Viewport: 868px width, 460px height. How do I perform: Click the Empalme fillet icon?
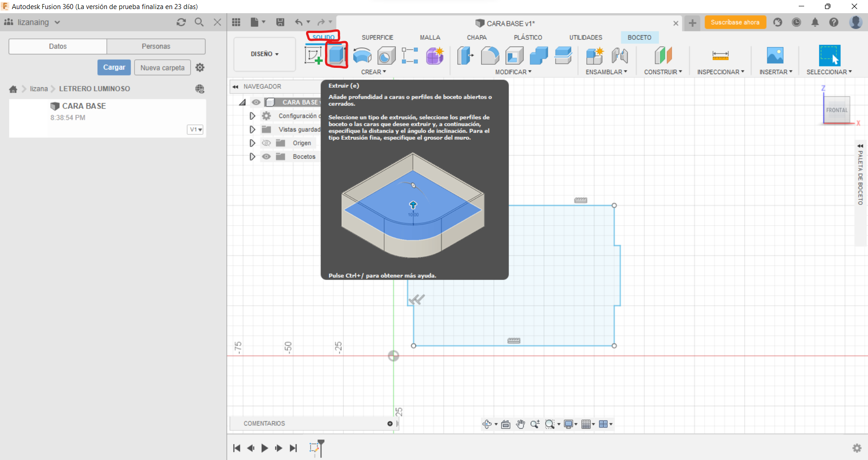489,55
